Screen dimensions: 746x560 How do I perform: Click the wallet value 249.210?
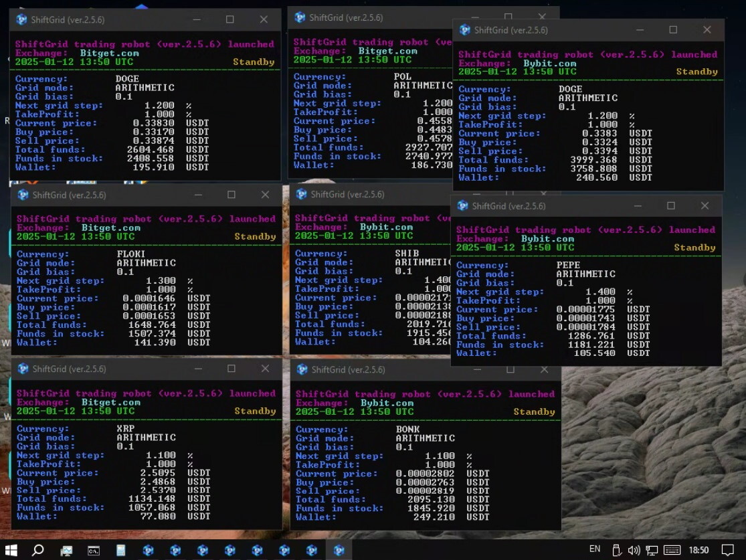click(434, 518)
